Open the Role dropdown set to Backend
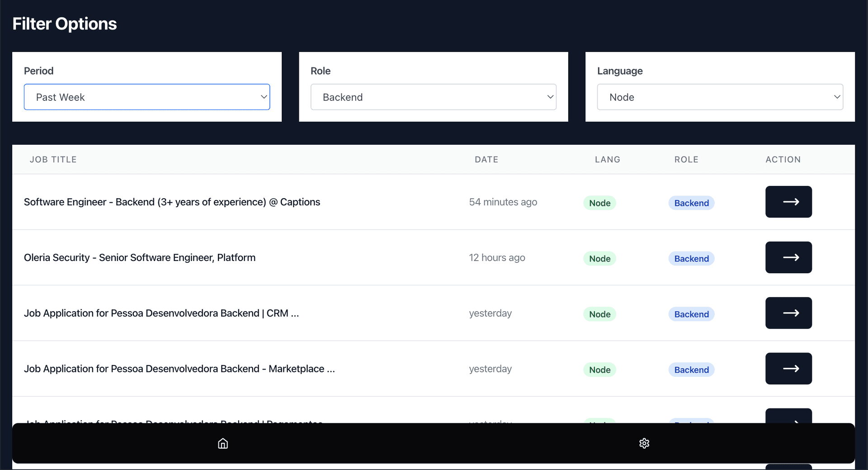 [433, 97]
